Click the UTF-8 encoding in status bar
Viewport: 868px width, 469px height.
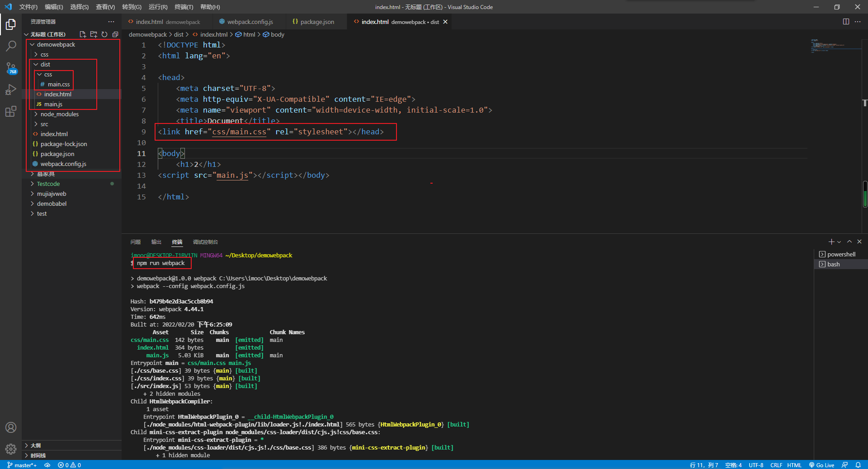pyautogui.click(x=756, y=465)
